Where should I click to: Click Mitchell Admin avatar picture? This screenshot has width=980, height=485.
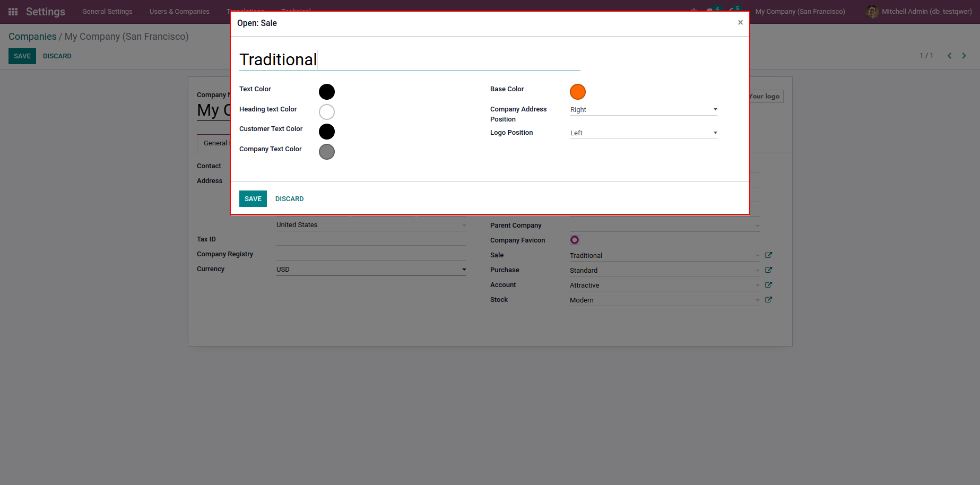point(872,12)
